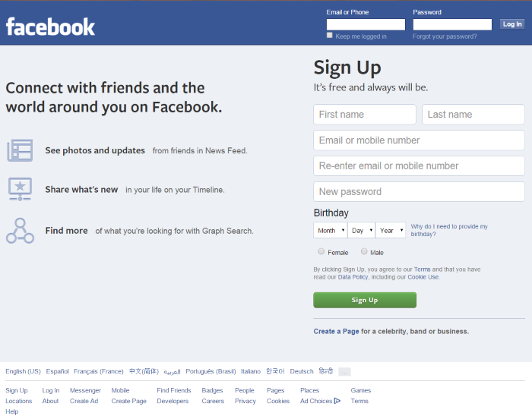Open the Forgot your password link
Viewport: 532px width, 416px height.
click(445, 36)
